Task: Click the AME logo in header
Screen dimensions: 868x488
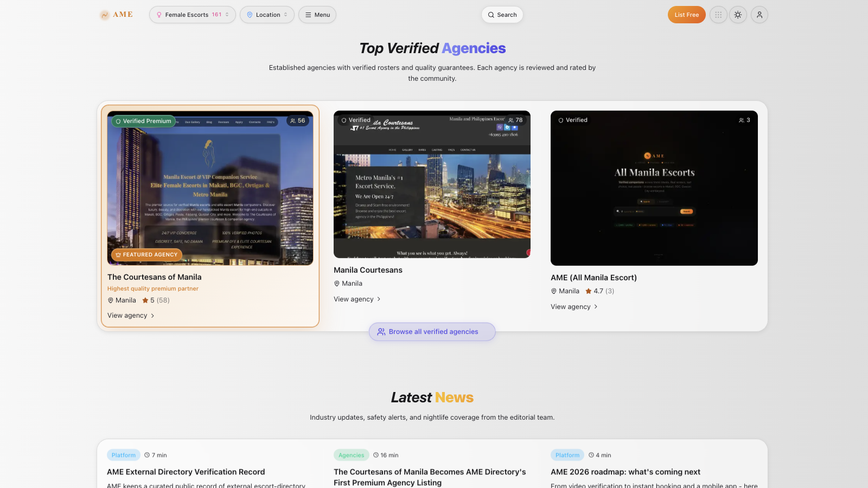Action: tap(116, 15)
